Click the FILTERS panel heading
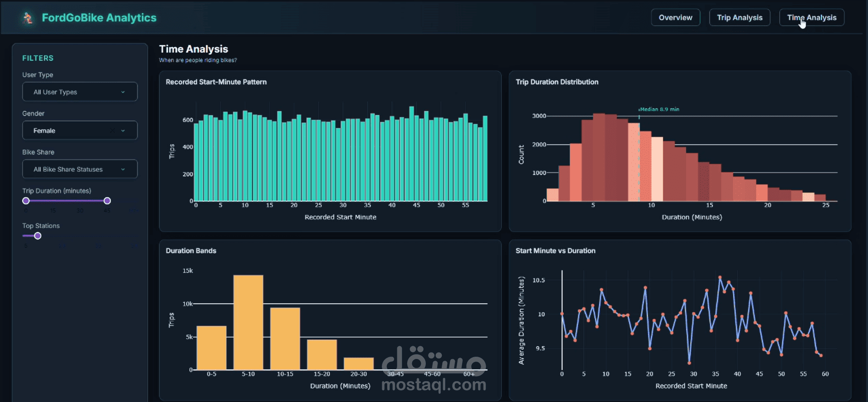The image size is (868, 402). point(38,58)
